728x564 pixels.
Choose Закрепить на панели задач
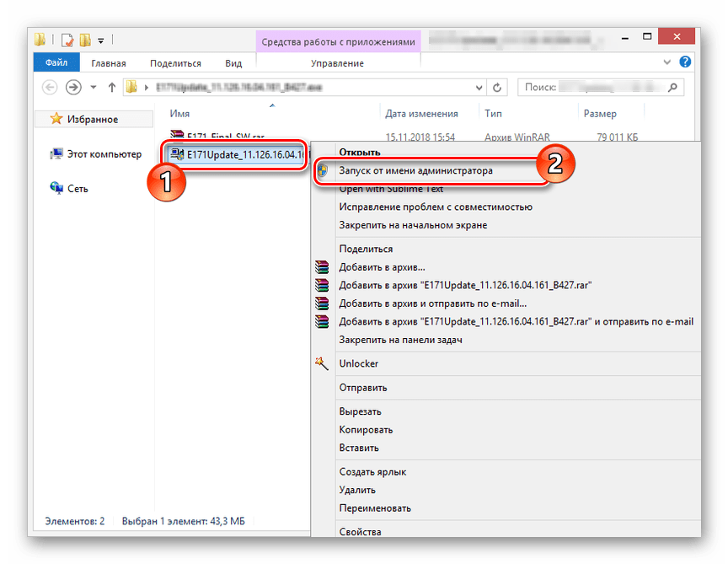[x=400, y=340]
